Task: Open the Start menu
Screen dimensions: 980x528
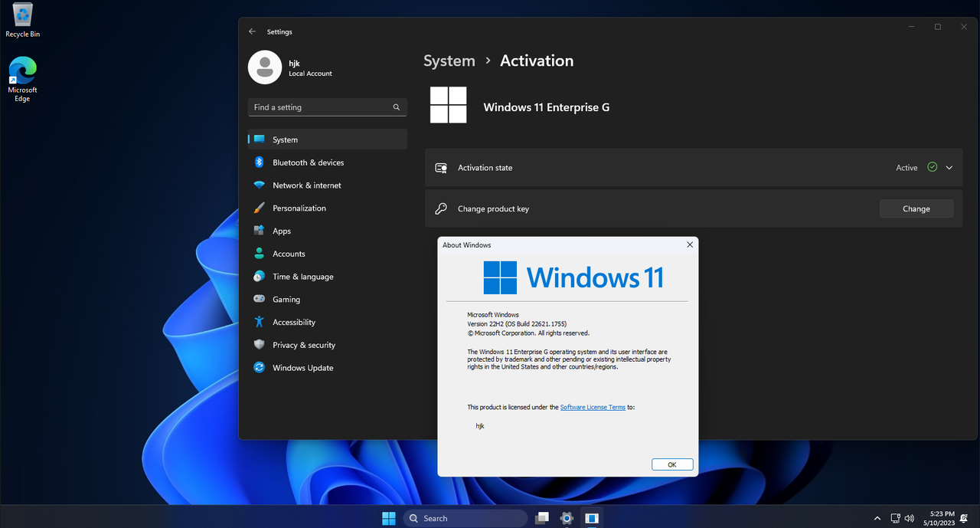Action: pyautogui.click(x=389, y=518)
